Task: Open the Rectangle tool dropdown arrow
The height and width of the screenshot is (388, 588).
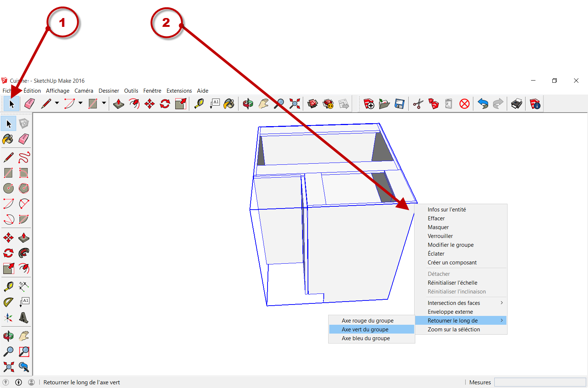Action: (103, 104)
